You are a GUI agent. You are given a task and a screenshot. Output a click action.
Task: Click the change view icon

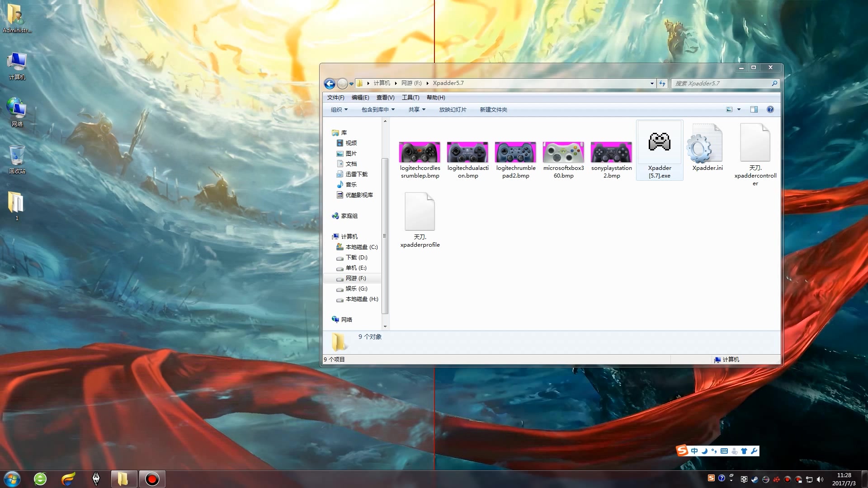tap(729, 110)
